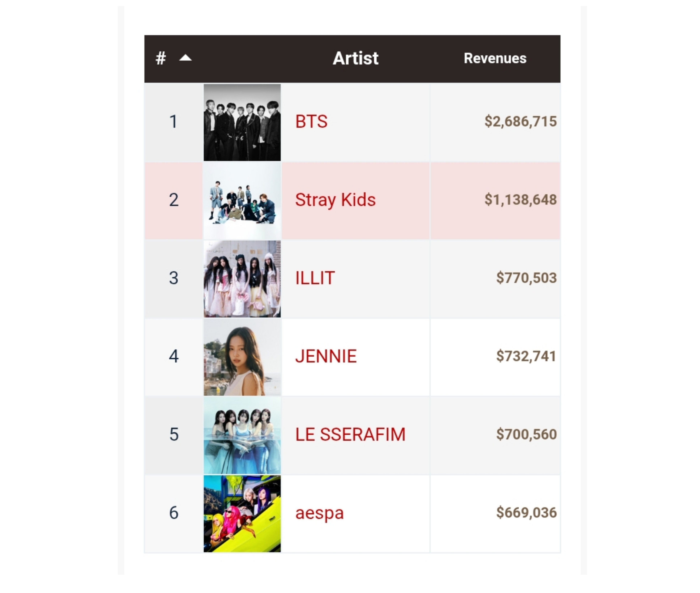Image resolution: width=700 pixels, height=593 pixels.
Task: Open the ILLIT artist link
Action: tap(315, 278)
